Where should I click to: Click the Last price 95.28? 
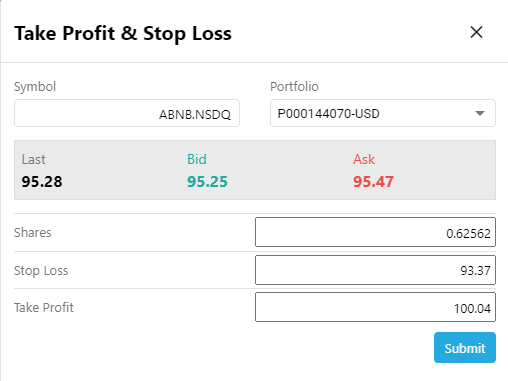point(42,182)
